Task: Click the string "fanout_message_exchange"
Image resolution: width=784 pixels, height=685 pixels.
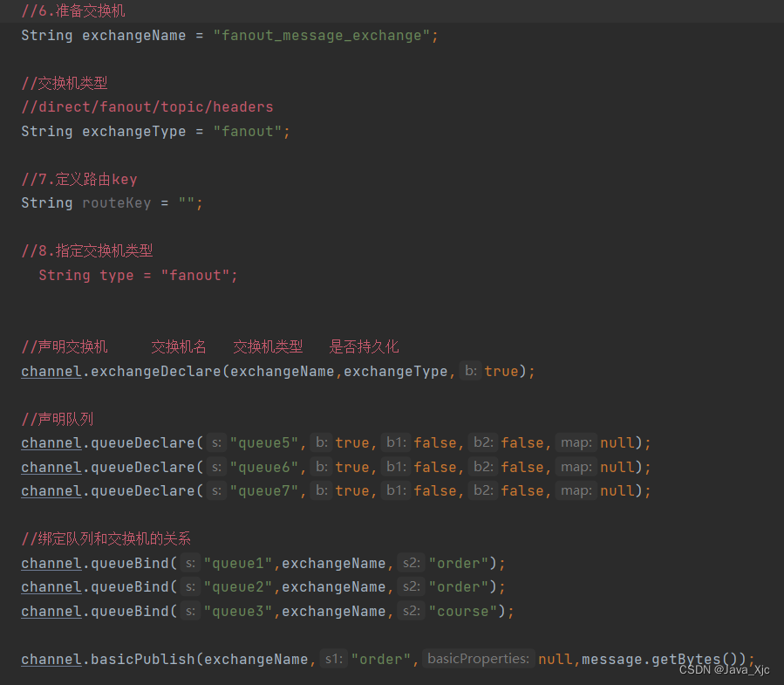Action: click(322, 36)
